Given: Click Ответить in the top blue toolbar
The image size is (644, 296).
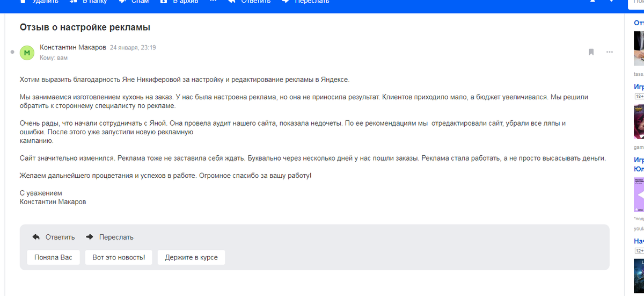Looking at the screenshot, I should click(x=249, y=2).
